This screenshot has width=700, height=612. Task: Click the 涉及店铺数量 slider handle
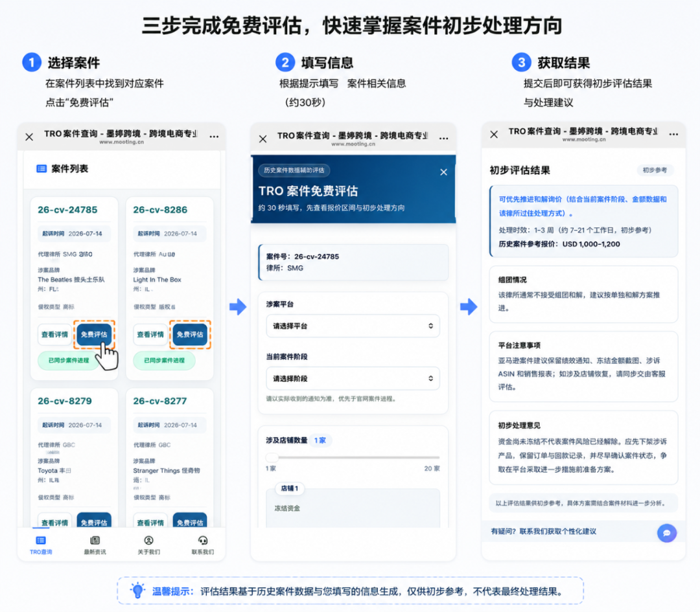[x=272, y=457]
